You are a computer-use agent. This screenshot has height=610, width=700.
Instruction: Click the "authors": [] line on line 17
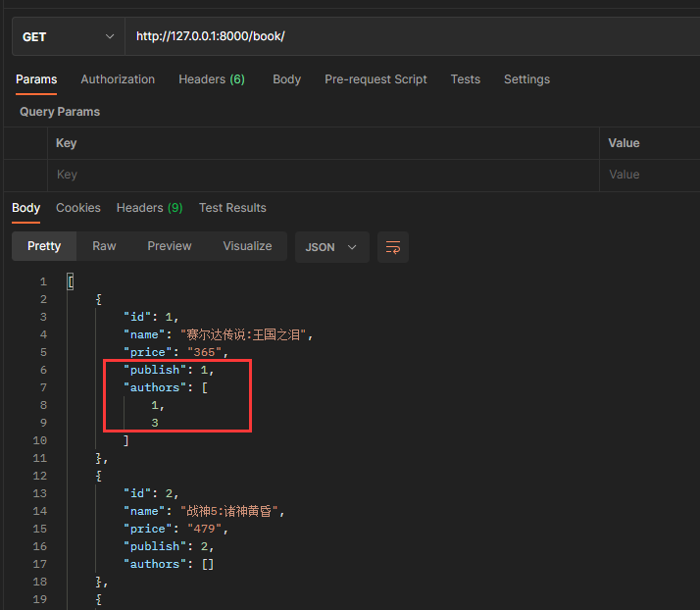(x=170, y=564)
